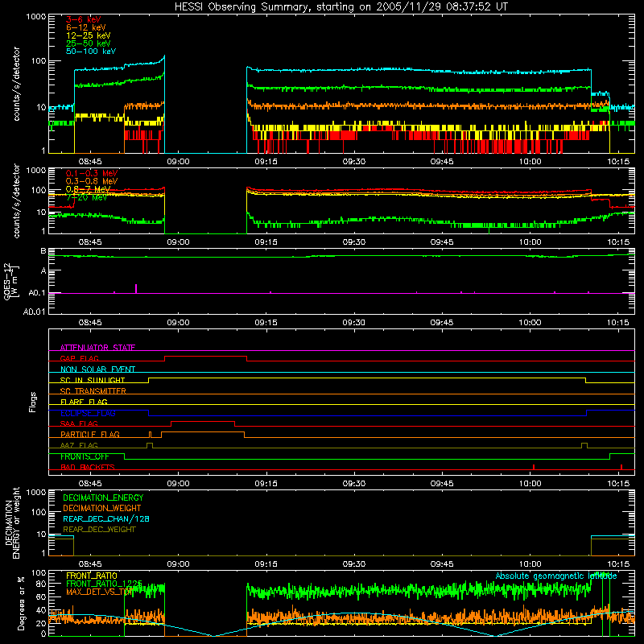This screenshot has width=644, height=644.
Task: Click the SAA_FLAG label
Action: click(x=79, y=423)
